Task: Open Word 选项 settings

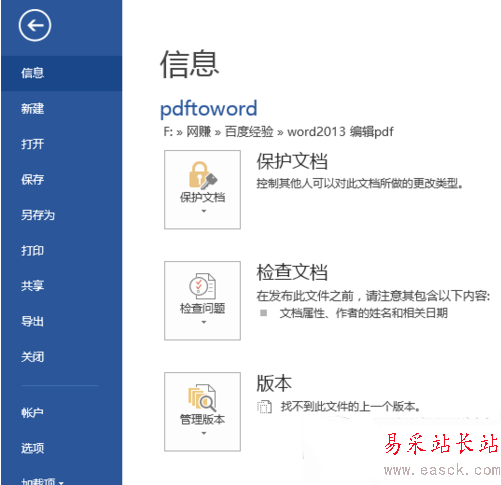Action: pos(62,448)
